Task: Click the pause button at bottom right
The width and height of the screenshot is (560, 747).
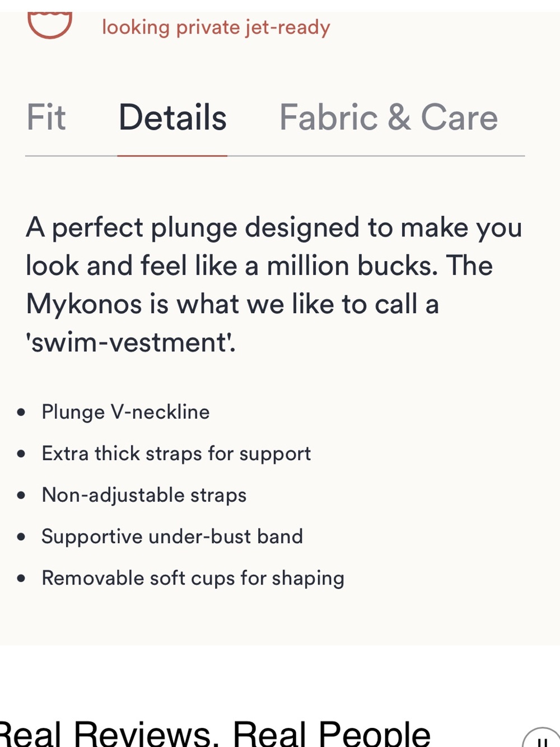Action: coord(542,740)
